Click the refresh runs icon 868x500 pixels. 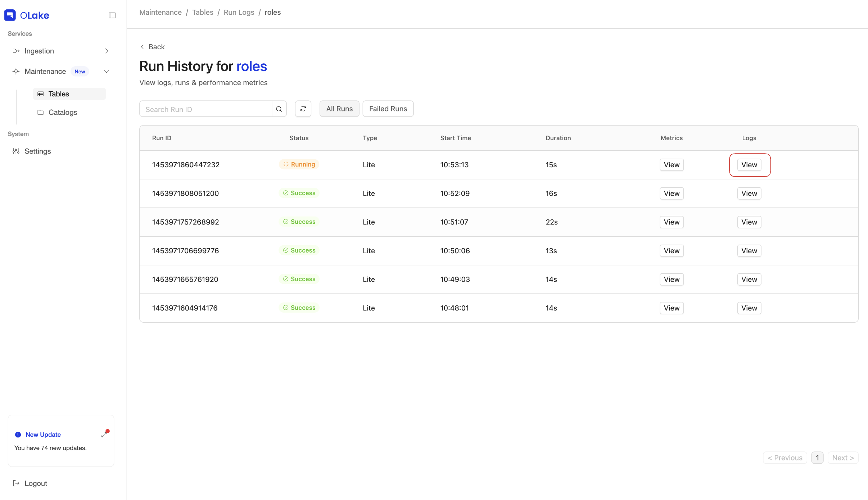(303, 109)
